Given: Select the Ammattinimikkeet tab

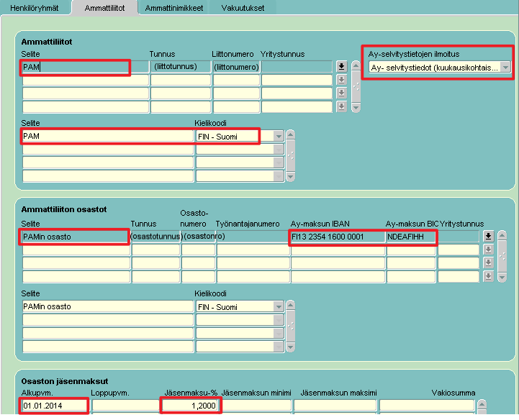Looking at the screenshot, I should tap(174, 8).
